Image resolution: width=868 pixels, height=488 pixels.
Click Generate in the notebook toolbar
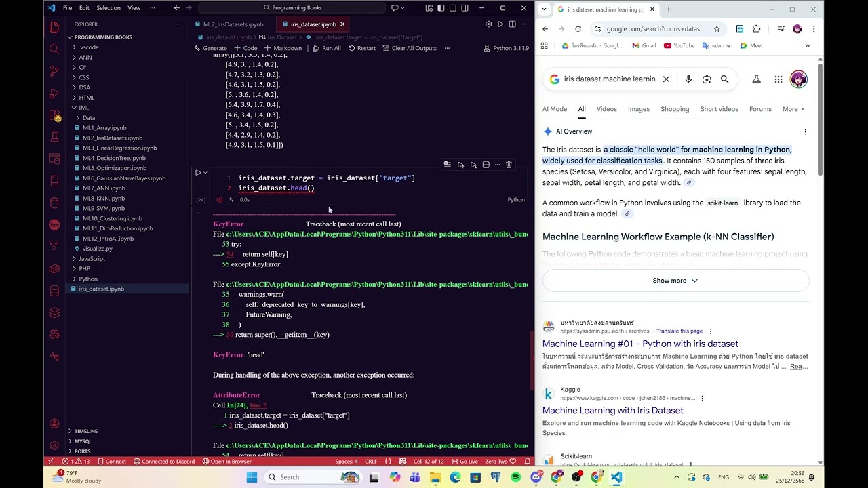click(x=210, y=48)
